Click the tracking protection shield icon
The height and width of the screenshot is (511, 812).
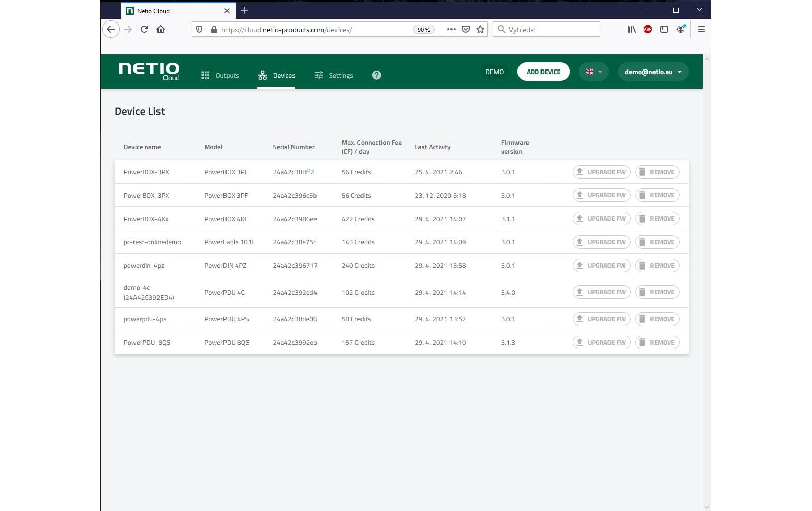[x=199, y=29]
